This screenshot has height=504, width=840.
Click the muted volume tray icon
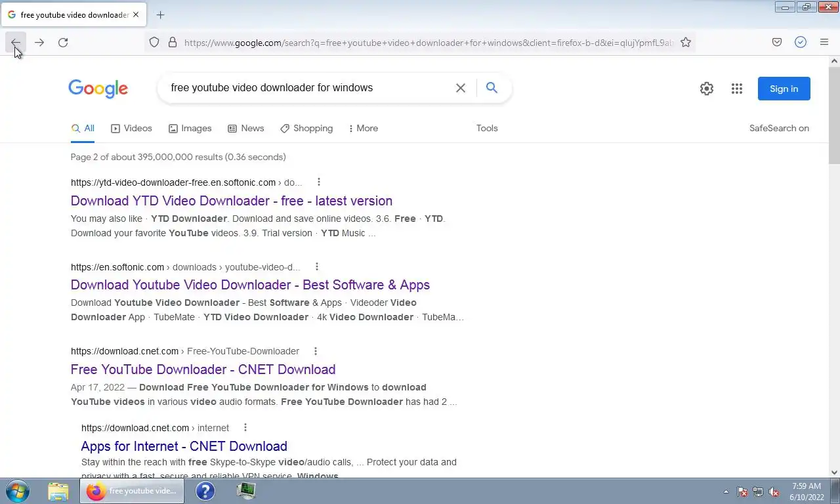pos(774,492)
